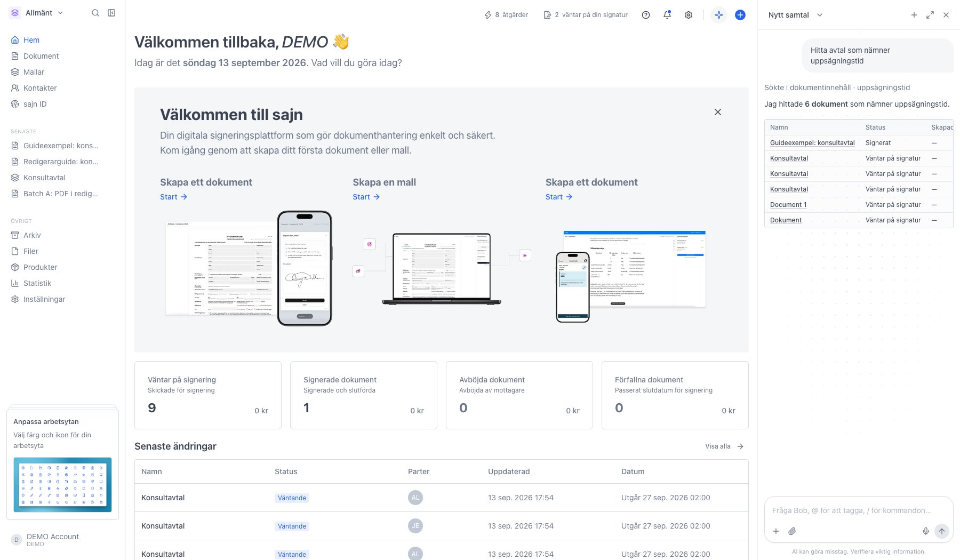Toggle the AI assistant sparkle icon

(x=719, y=15)
